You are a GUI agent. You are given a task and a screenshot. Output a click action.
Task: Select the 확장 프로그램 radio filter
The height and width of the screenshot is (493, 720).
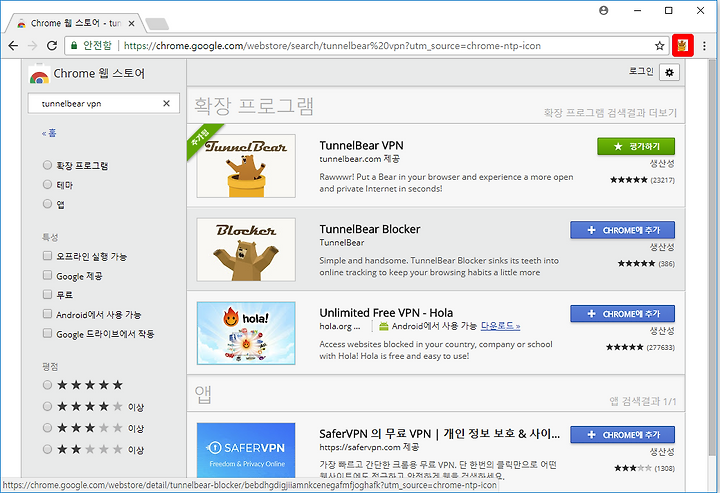click(47, 165)
